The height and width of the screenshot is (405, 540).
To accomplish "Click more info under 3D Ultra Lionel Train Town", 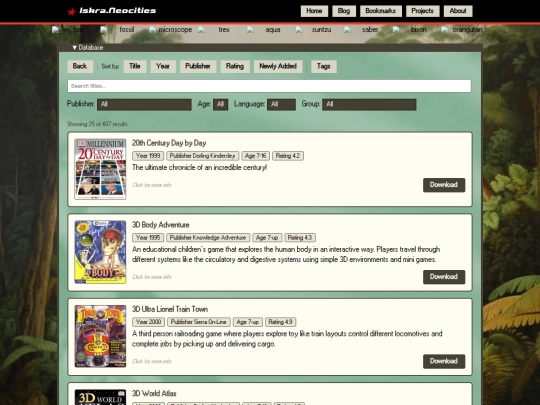I will pyautogui.click(x=152, y=361).
